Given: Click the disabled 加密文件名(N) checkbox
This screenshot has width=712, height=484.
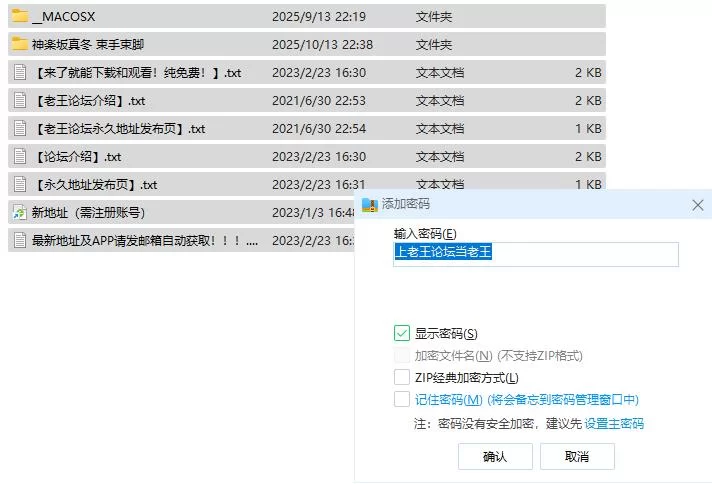Looking at the screenshot, I should 402,356.
